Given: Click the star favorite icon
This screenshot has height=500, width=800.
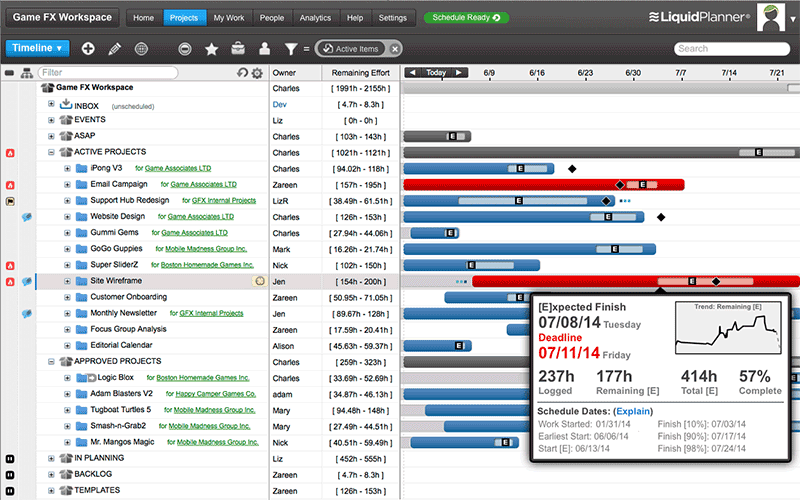Looking at the screenshot, I should pos(211,48).
